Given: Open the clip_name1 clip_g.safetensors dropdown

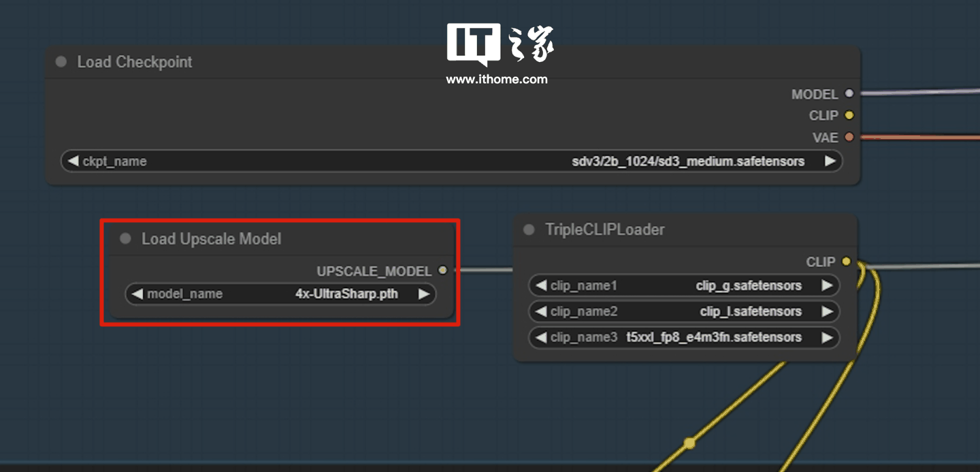Looking at the screenshot, I should point(683,286).
